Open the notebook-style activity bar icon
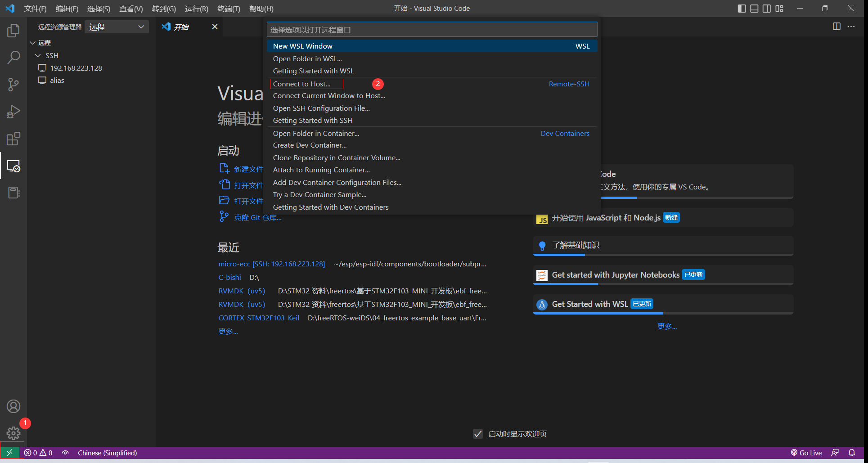The image size is (868, 463). coord(13,193)
